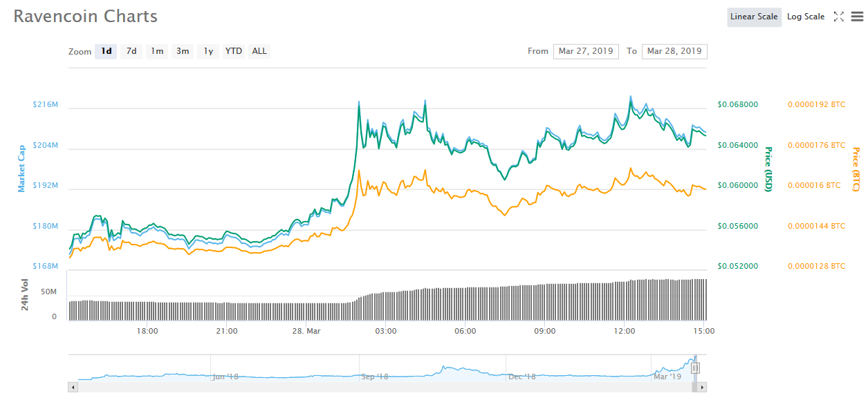
Task: Click the 21:00 time axis label
Action: tap(227, 332)
